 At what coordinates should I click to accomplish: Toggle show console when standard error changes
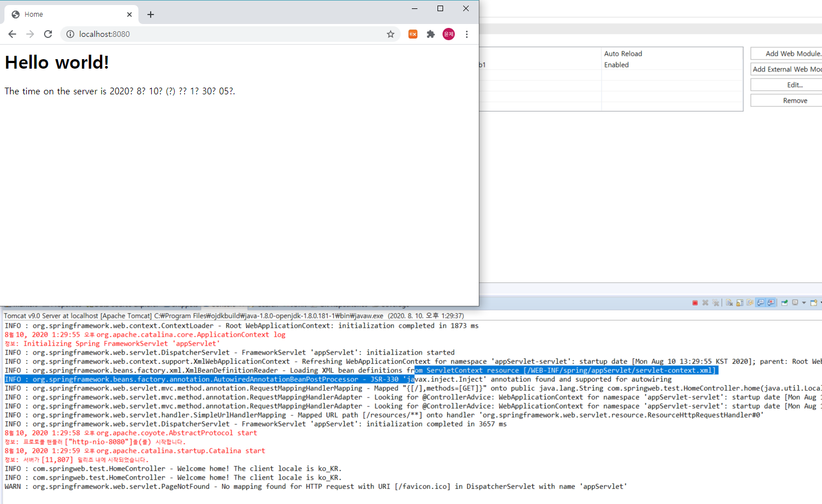pyautogui.click(x=771, y=303)
